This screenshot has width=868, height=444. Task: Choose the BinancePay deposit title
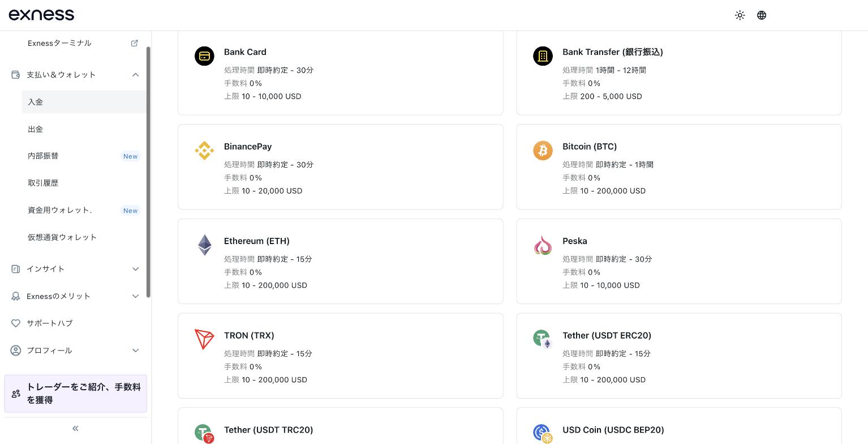(248, 146)
